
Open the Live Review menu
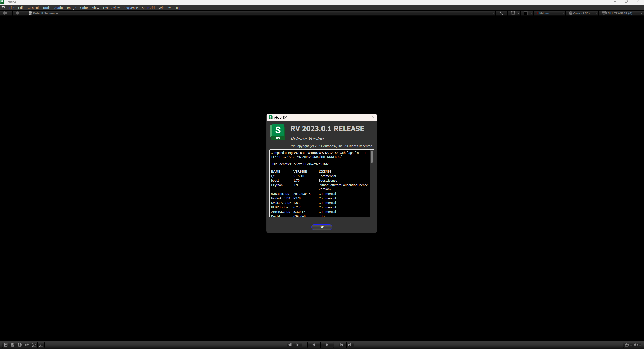(x=111, y=8)
